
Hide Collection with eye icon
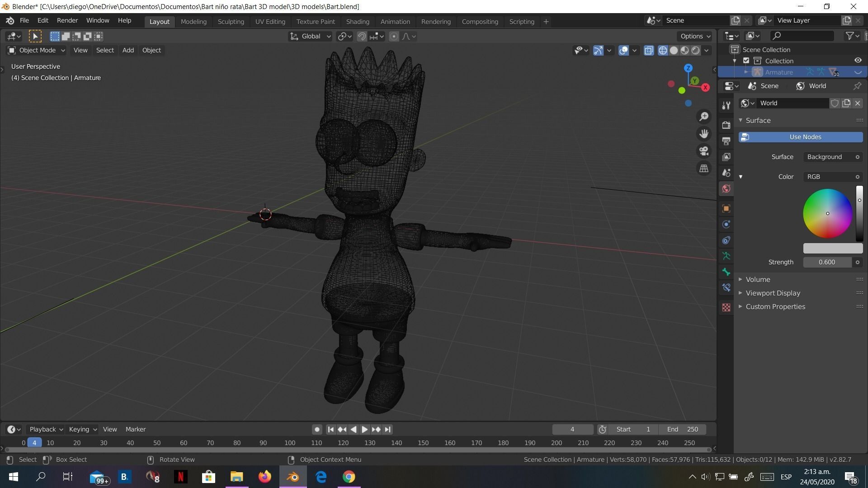click(x=858, y=61)
